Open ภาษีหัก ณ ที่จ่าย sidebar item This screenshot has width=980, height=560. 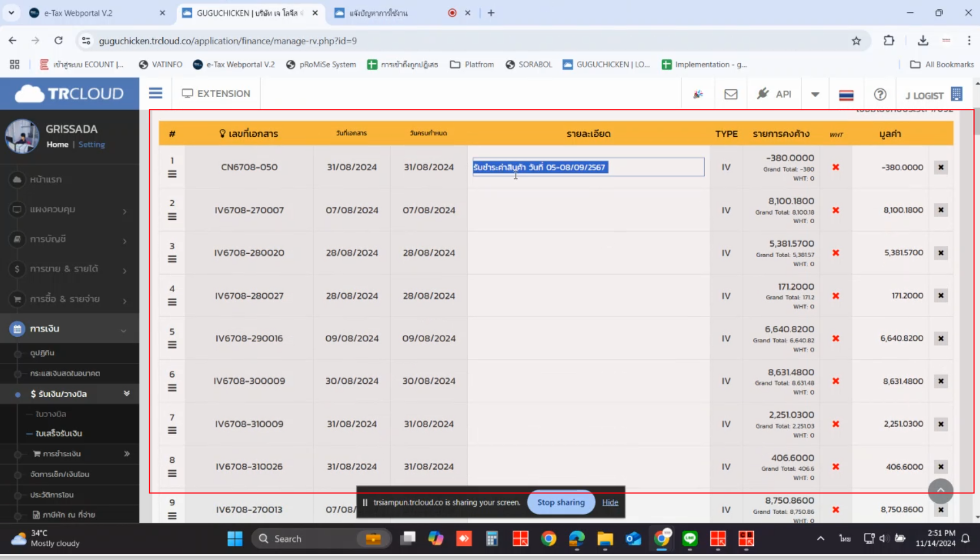pos(63,515)
